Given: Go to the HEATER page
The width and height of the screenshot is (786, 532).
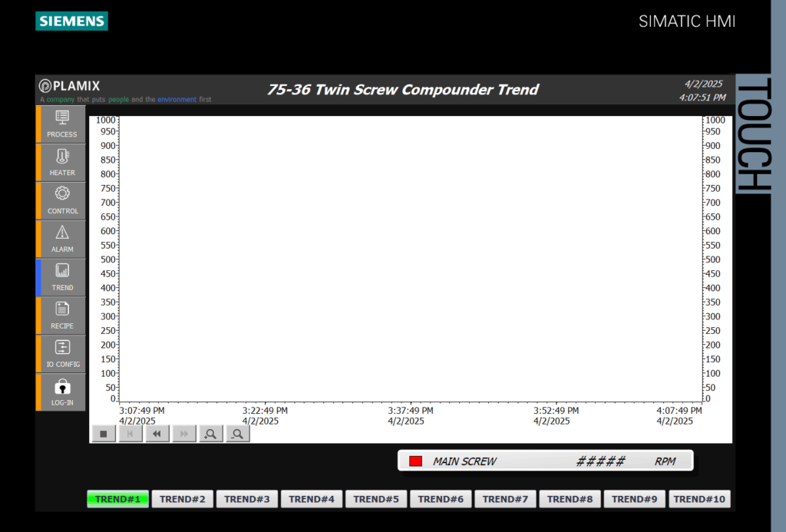Looking at the screenshot, I should pyautogui.click(x=62, y=162).
